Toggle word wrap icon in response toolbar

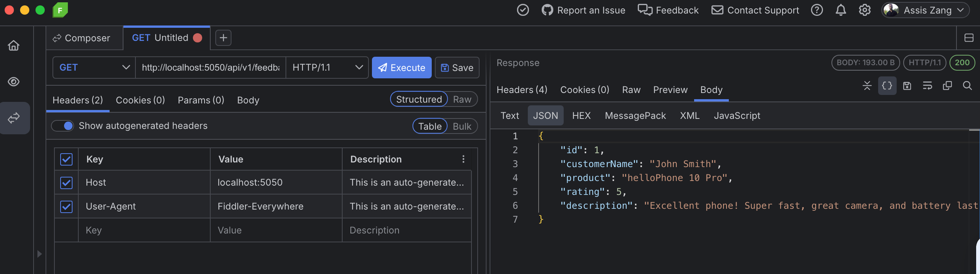(927, 86)
